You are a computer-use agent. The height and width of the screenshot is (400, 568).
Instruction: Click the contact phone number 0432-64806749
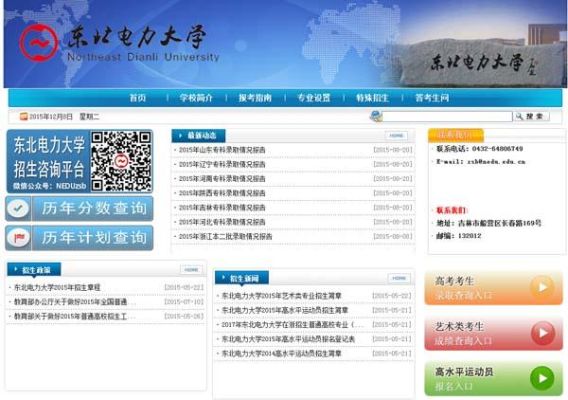tap(498, 149)
